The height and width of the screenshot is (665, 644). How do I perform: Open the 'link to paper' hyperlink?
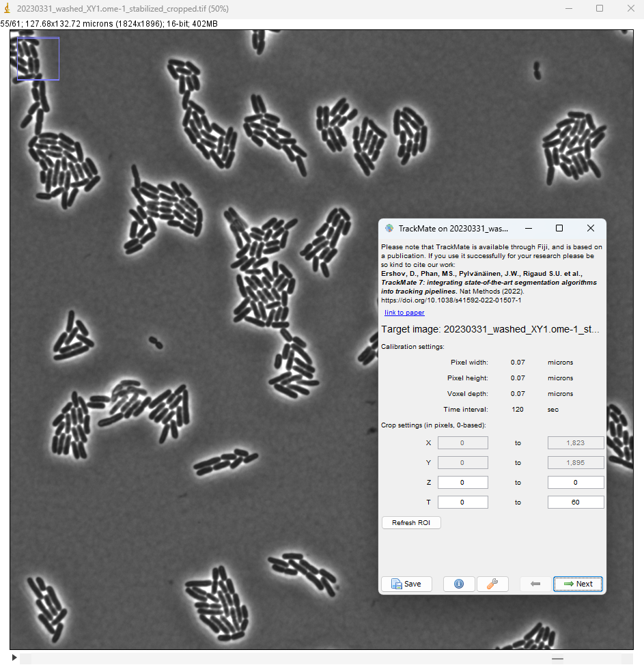click(x=404, y=312)
